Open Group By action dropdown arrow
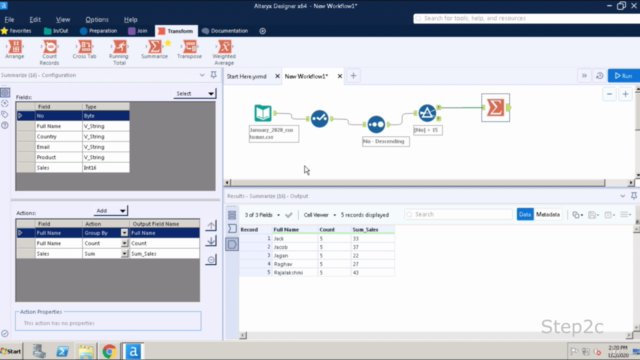 pos(124,233)
